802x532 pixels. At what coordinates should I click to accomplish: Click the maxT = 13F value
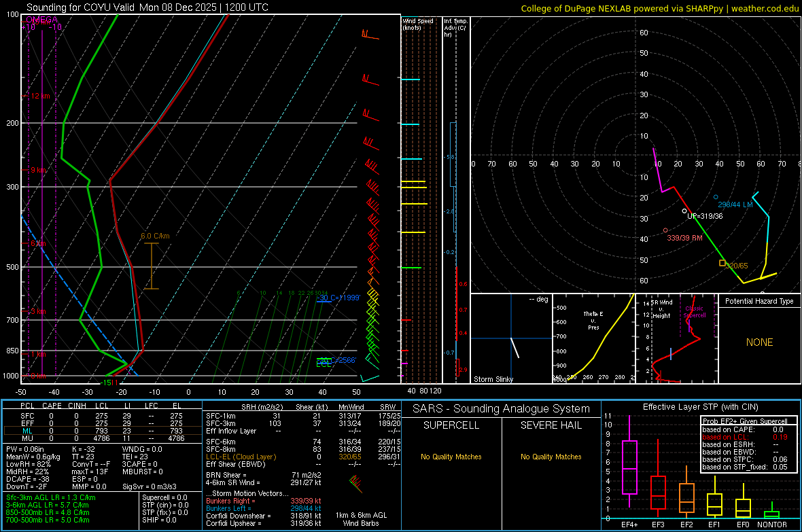point(90,472)
